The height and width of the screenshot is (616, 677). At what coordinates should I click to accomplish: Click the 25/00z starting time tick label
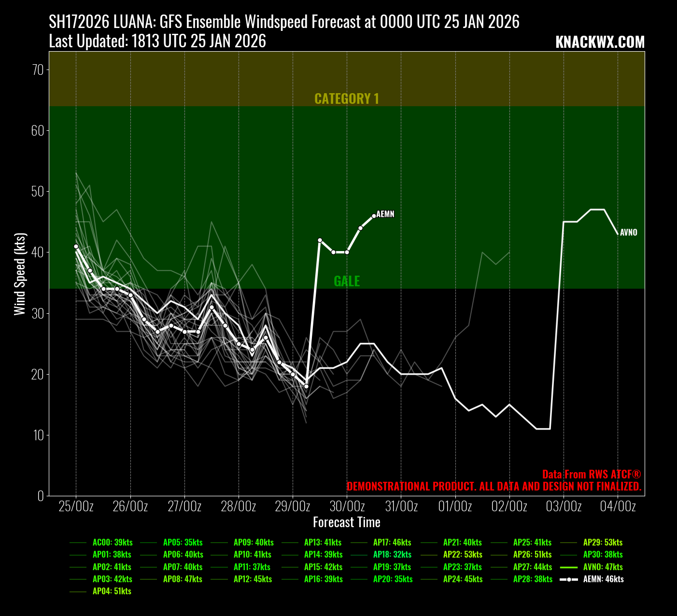[x=76, y=507]
